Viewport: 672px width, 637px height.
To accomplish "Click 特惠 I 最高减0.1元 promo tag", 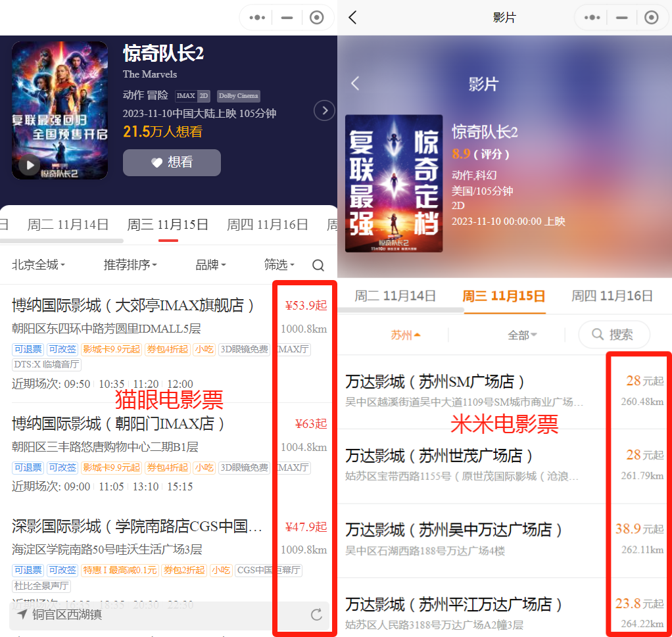I will click(120, 570).
